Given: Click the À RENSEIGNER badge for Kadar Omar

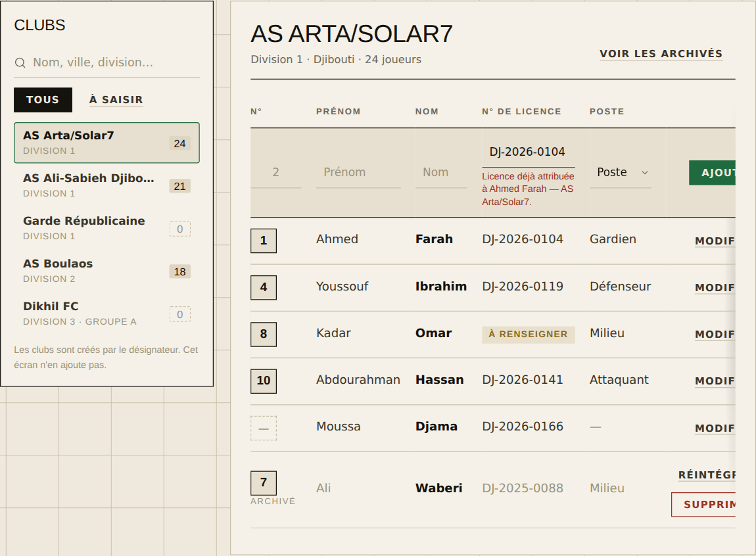Looking at the screenshot, I should (x=529, y=335).
